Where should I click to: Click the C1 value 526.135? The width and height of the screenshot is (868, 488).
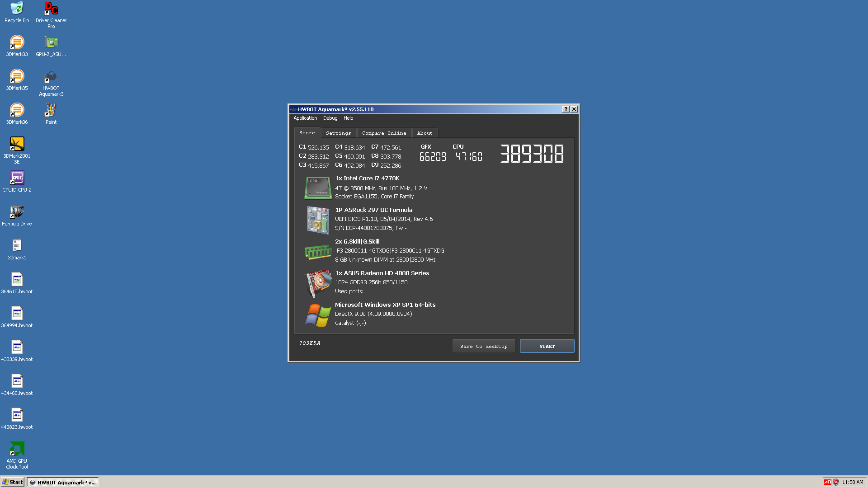pos(318,147)
